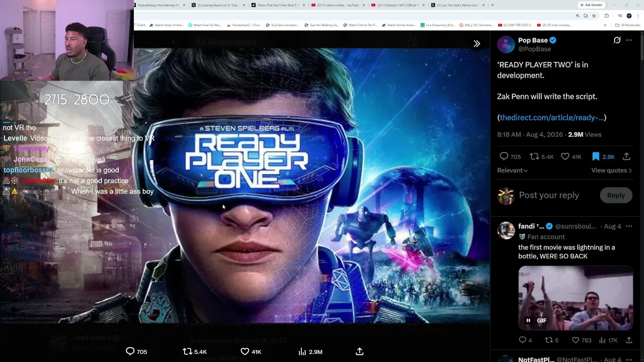Open the FrankerFaceZ bookmark

pyautogui.click(x=244, y=25)
